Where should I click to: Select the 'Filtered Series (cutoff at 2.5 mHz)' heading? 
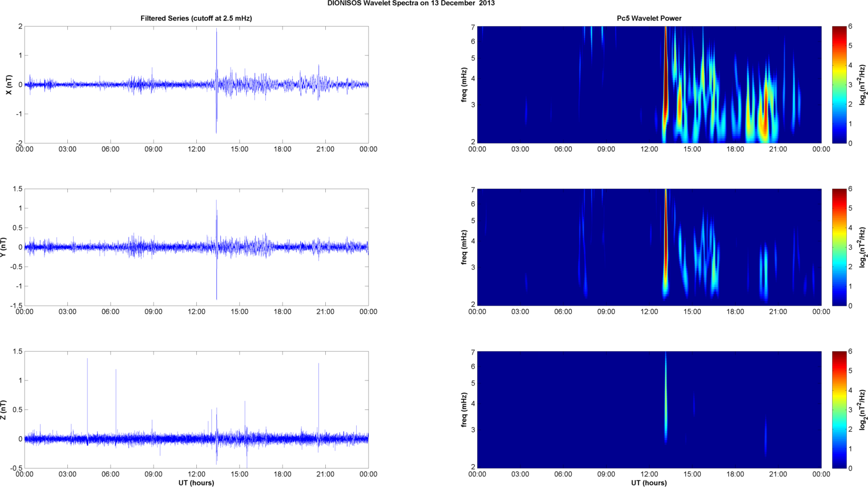[x=196, y=18]
